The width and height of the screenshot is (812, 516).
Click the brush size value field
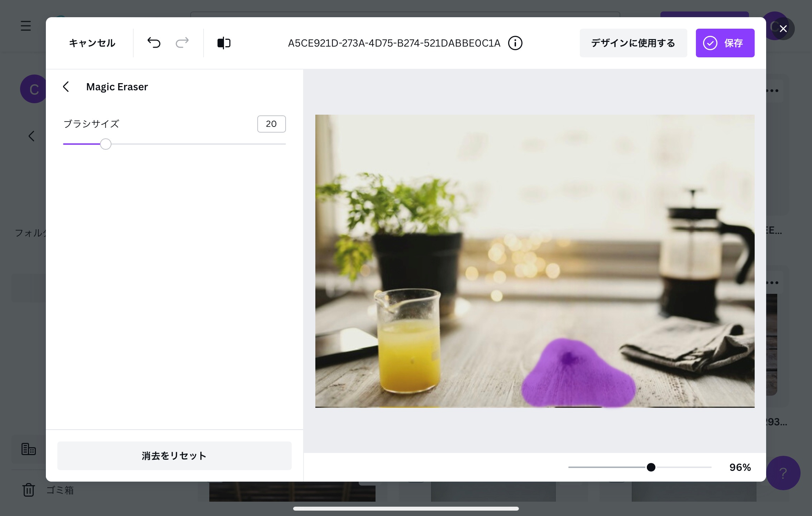pyautogui.click(x=271, y=124)
